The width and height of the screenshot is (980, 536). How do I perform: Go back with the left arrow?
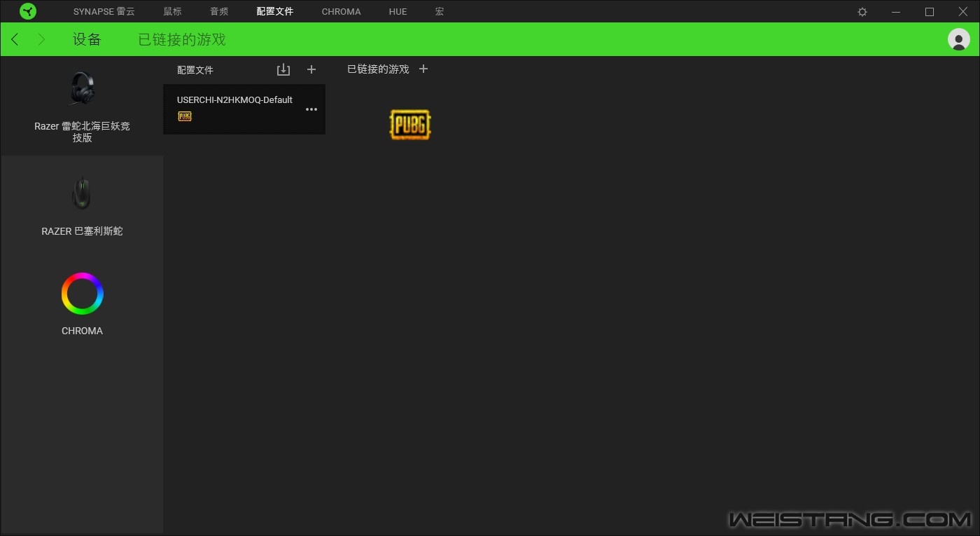tap(15, 39)
